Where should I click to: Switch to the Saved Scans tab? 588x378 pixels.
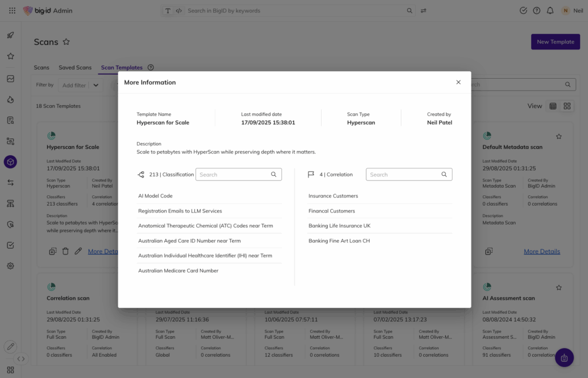tap(75, 68)
